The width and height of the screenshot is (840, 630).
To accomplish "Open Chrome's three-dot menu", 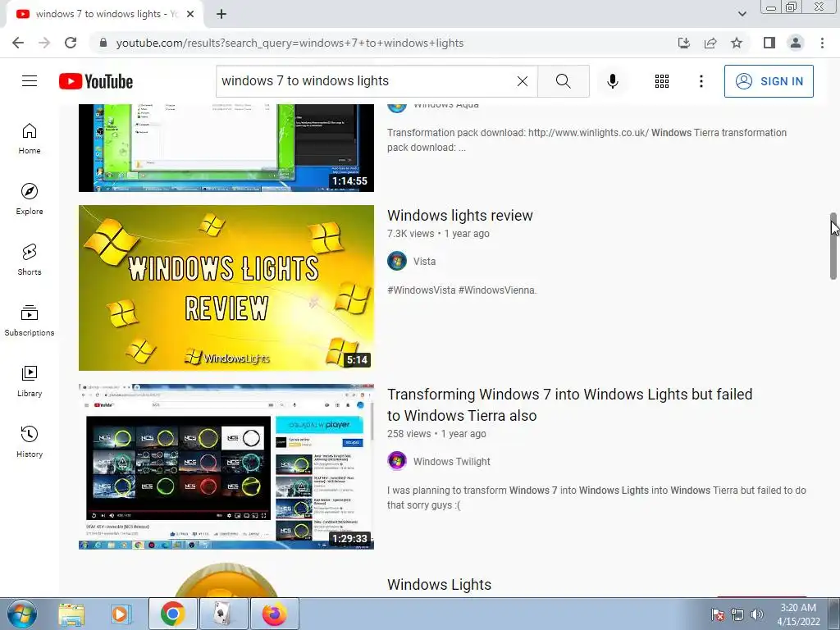I will [x=822, y=43].
